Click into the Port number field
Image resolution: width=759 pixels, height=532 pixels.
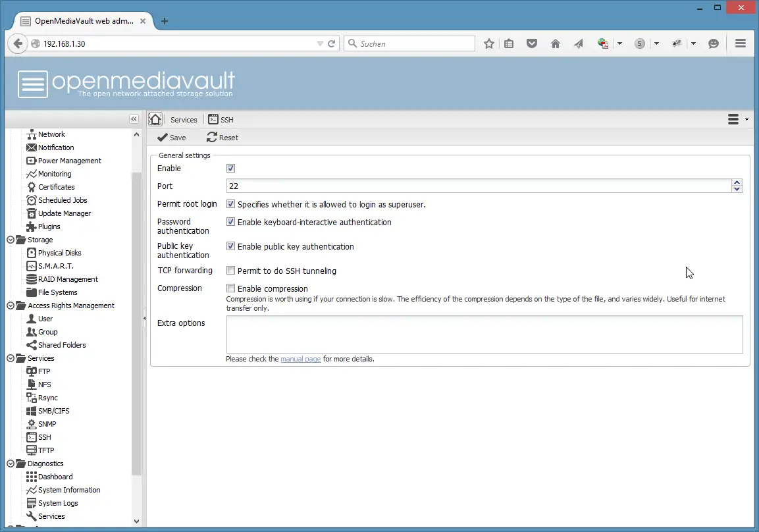[479, 186]
